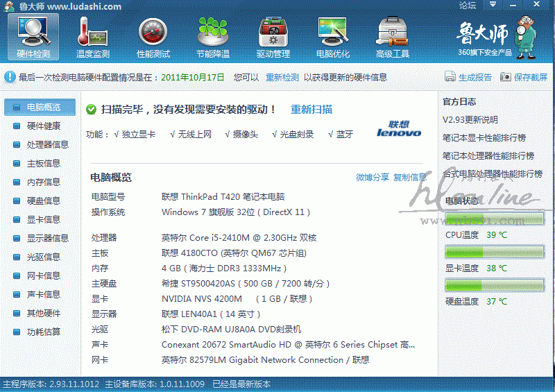
Task: Click the CPU温度 progress bar
Action: (495, 219)
